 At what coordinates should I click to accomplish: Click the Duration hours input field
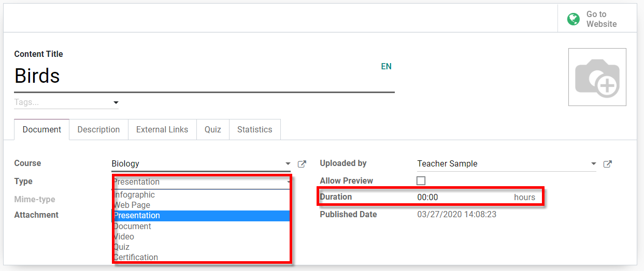coord(461,197)
